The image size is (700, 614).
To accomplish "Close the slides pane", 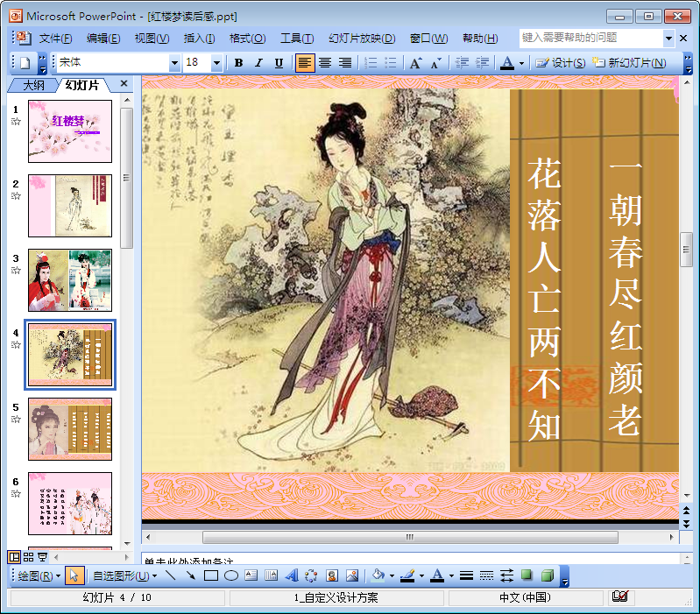I will pyautogui.click(x=124, y=83).
